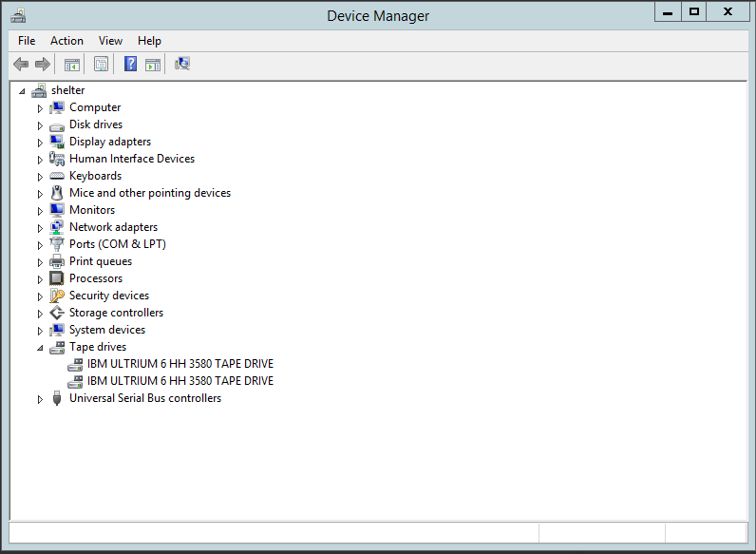Click the Device Manager title bar icon

[18, 15]
